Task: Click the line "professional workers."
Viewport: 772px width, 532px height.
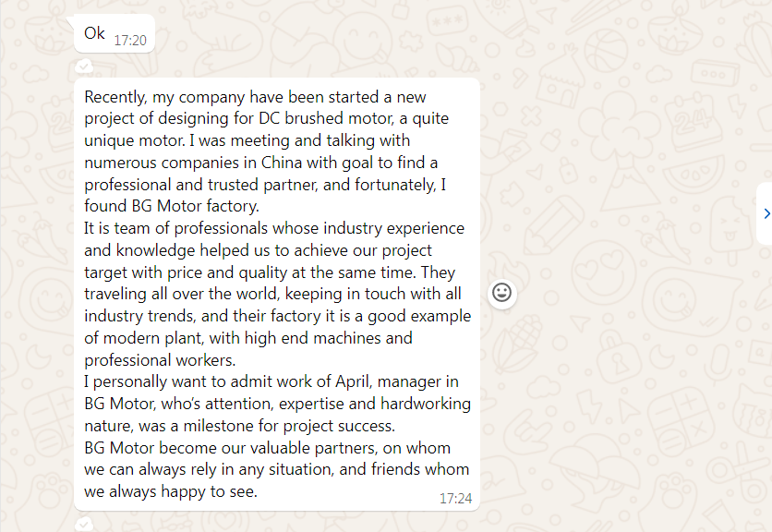Action: [x=160, y=359]
